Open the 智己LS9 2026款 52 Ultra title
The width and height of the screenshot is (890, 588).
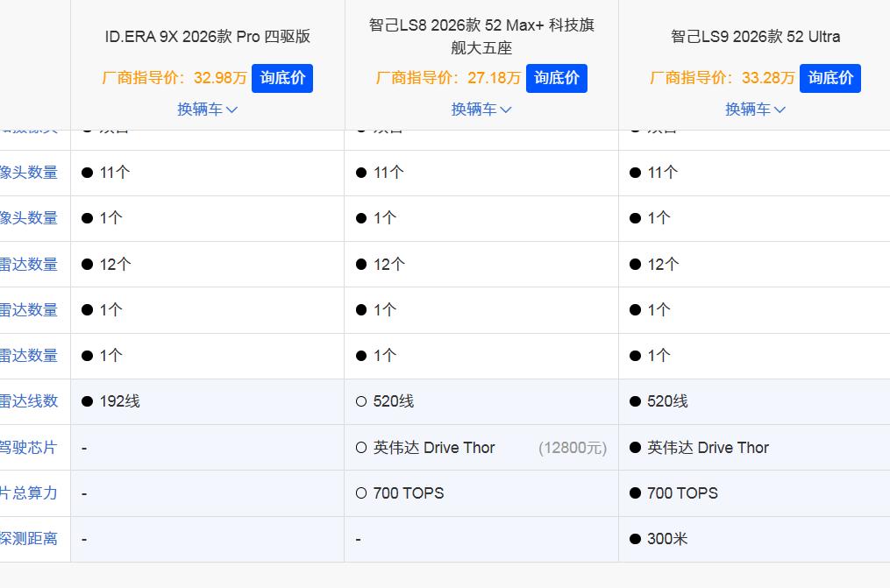tap(755, 36)
